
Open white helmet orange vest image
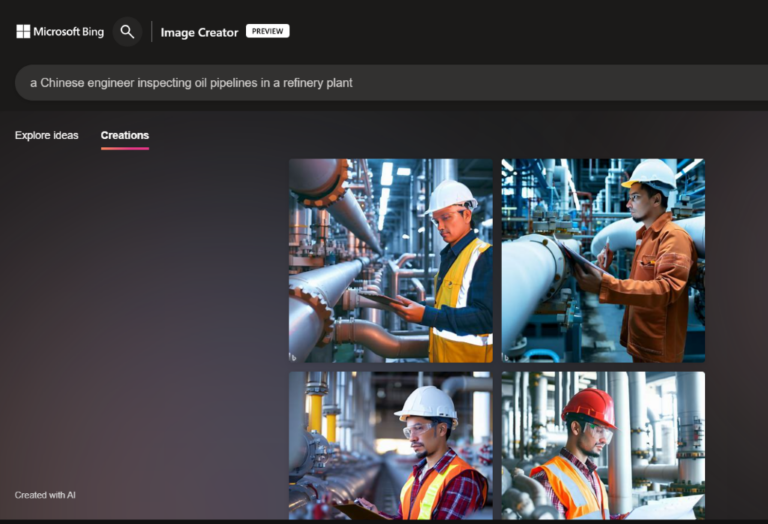(x=391, y=445)
